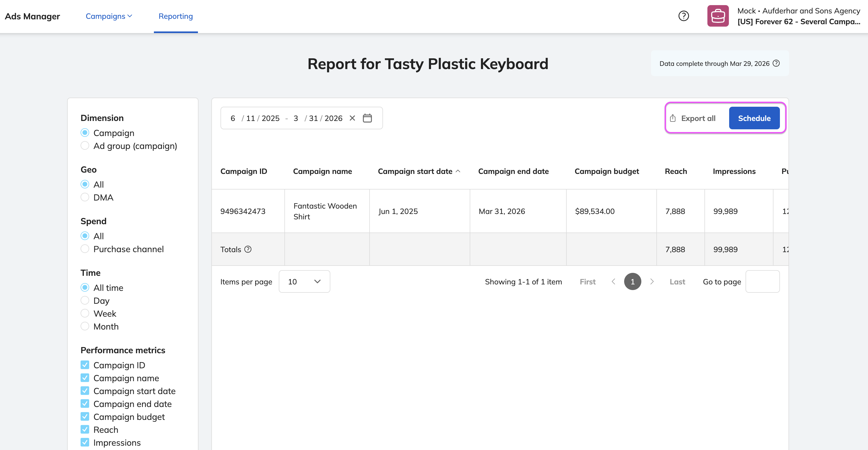Click page number 1 in pagination
Screen dimensions: 868x450
[632, 281]
